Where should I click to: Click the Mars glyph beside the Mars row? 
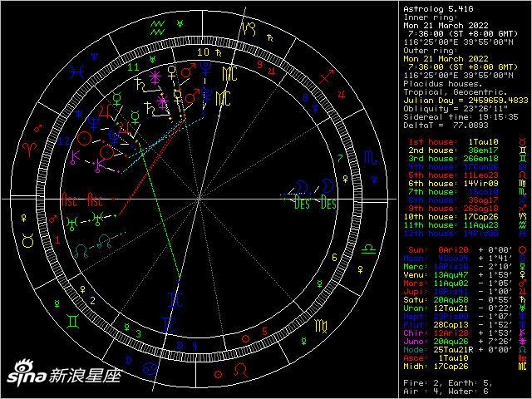(x=523, y=283)
